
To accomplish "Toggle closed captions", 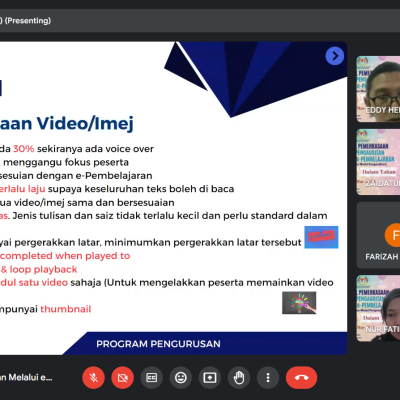I will 152,378.
